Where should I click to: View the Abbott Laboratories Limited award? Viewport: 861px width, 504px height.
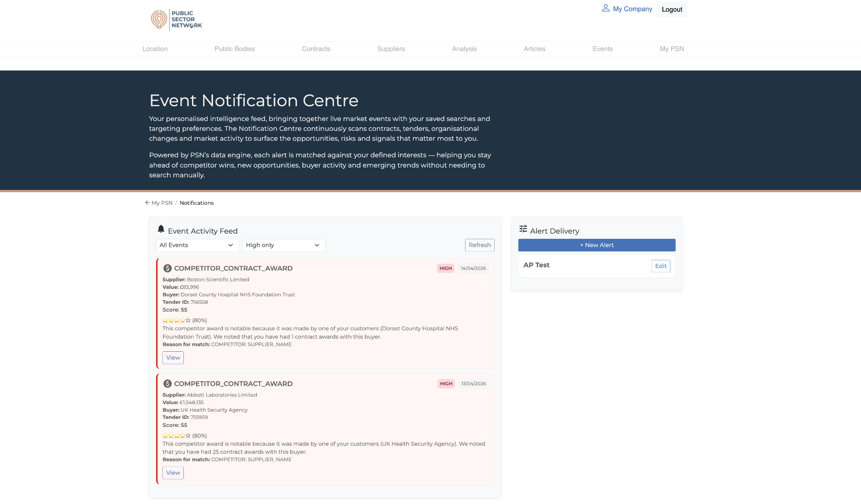coord(173,473)
